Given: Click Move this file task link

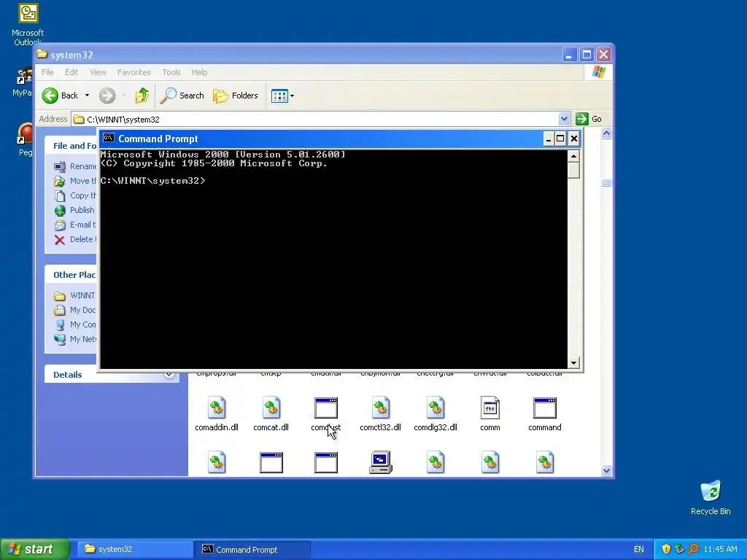Looking at the screenshot, I should pyautogui.click(x=75, y=181).
